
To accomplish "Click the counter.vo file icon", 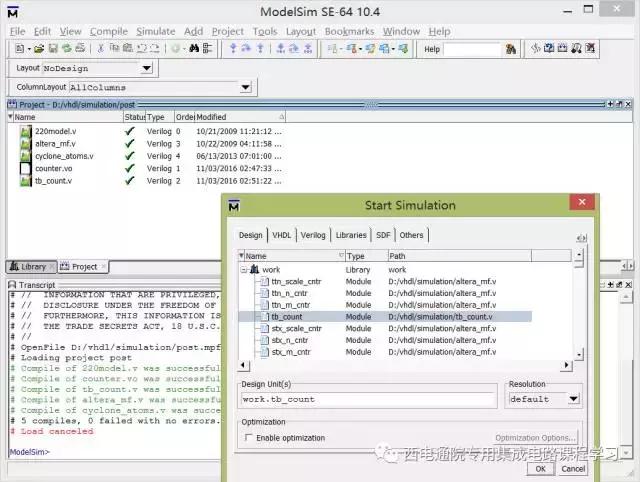I will point(26,169).
